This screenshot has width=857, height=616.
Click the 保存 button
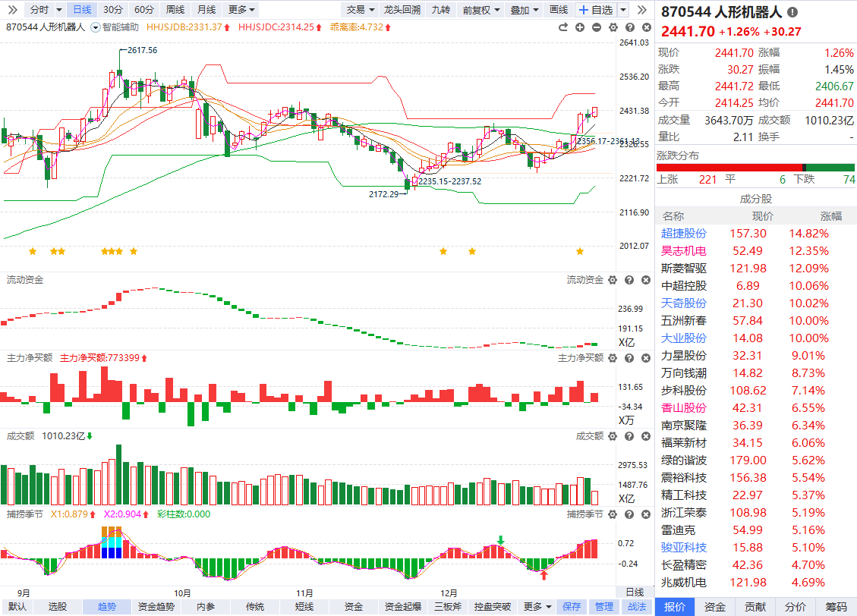571,606
